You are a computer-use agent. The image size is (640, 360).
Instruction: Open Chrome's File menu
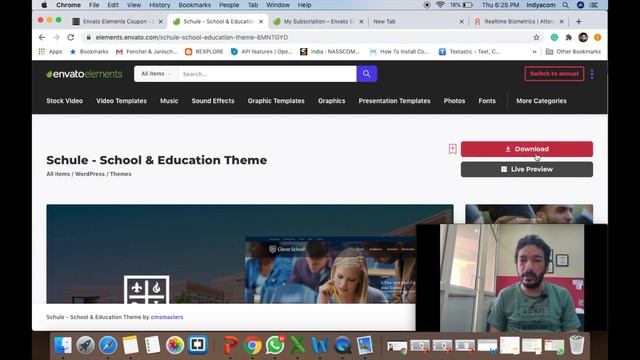tap(94, 5)
